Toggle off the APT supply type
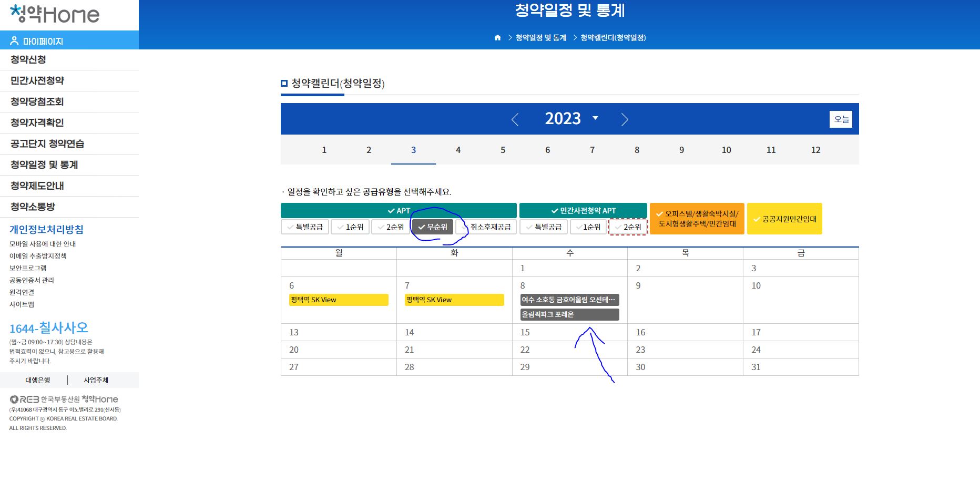Image resolution: width=980 pixels, height=492 pixels. click(x=399, y=210)
